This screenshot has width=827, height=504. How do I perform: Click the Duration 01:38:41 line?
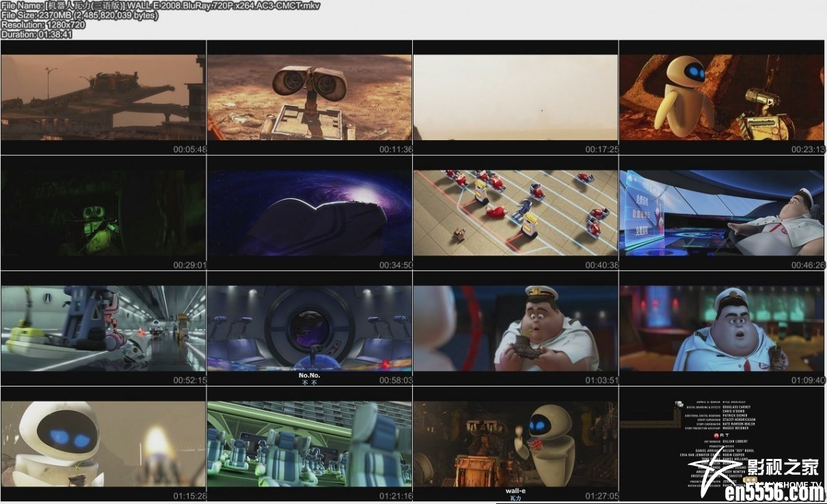[37, 34]
